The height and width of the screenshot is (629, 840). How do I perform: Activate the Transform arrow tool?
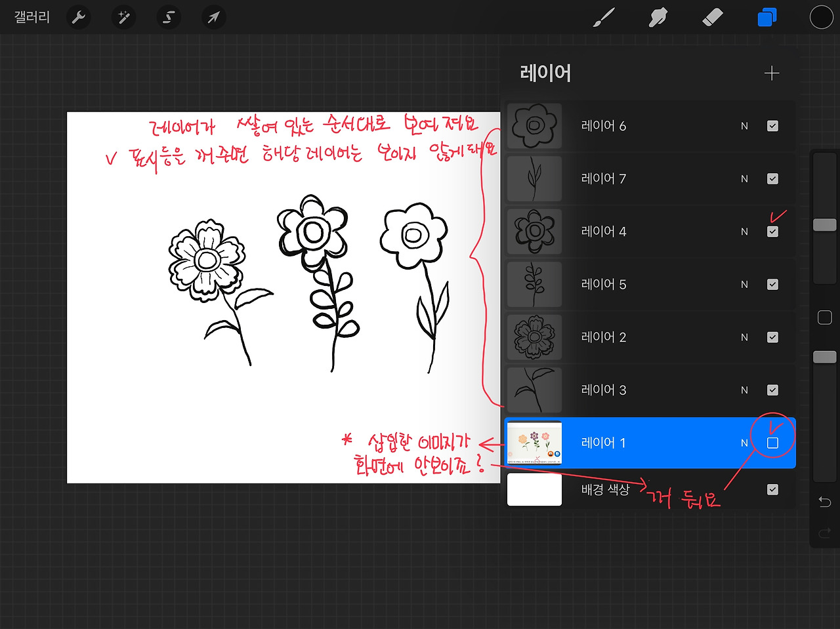pyautogui.click(x=213, y=17)
